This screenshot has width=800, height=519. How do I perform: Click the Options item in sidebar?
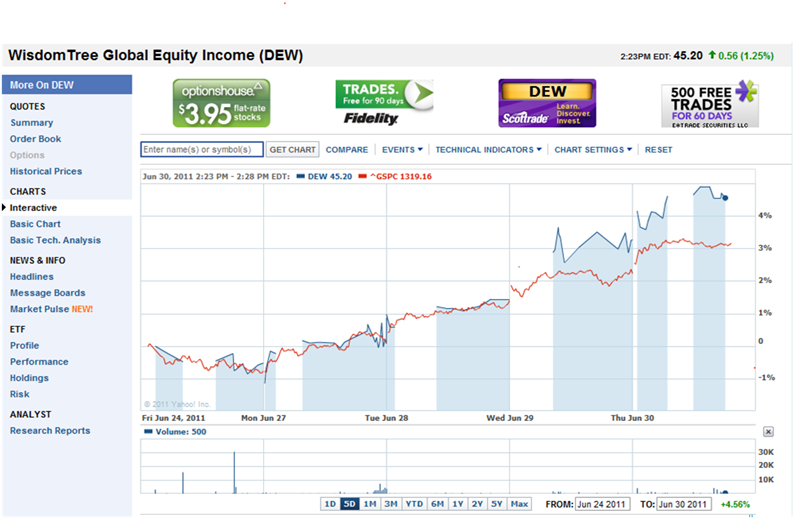point(27,155)
